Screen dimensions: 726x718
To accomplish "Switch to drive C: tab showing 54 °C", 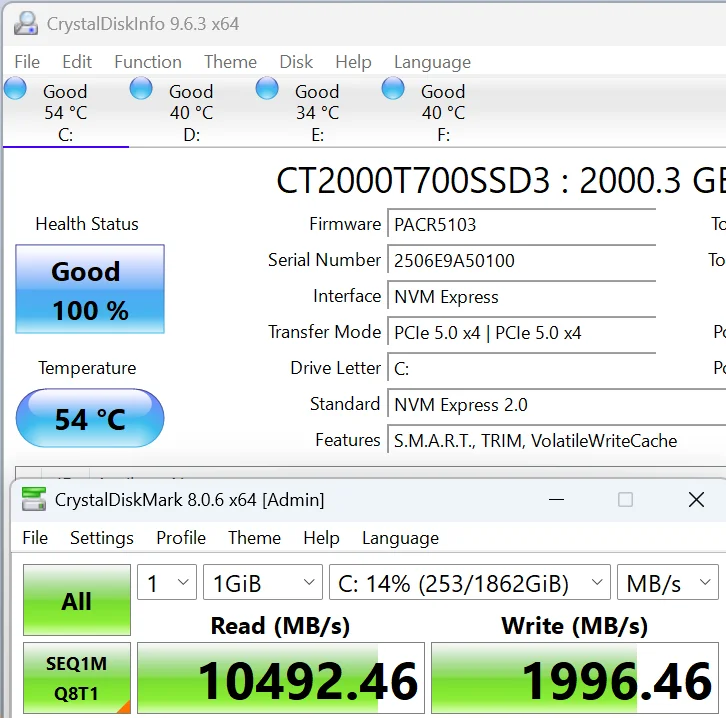I will point(65,112).
